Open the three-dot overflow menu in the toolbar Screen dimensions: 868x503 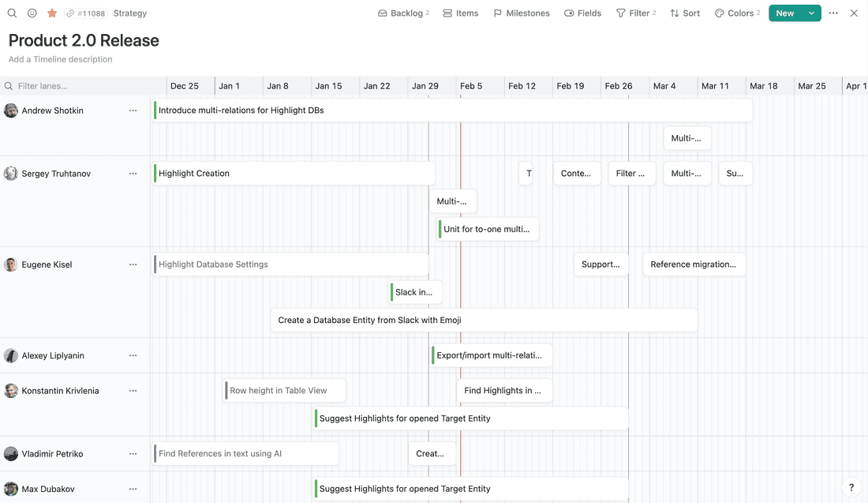833,13
